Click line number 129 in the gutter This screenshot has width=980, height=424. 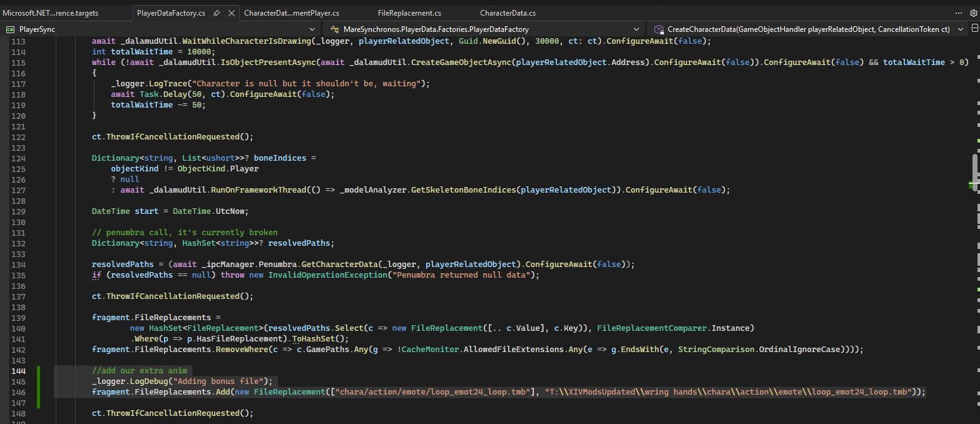click(18, 211)
